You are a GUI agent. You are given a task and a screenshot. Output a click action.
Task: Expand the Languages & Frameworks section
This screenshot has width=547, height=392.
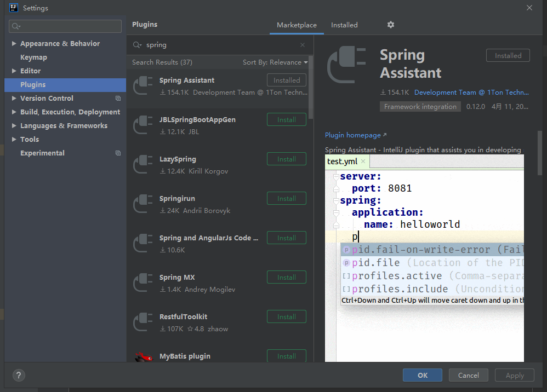pyautogui.click(x=13, y=125)
